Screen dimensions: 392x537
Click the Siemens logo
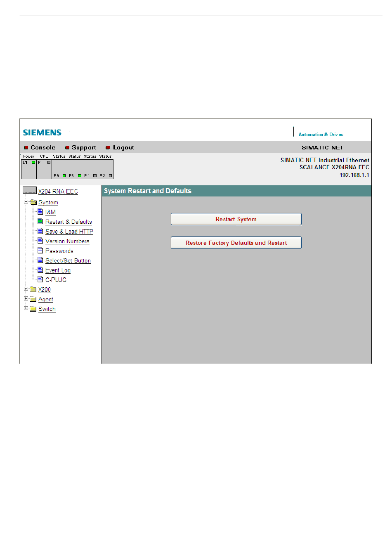pyautogui.click(x=42, y=132)
